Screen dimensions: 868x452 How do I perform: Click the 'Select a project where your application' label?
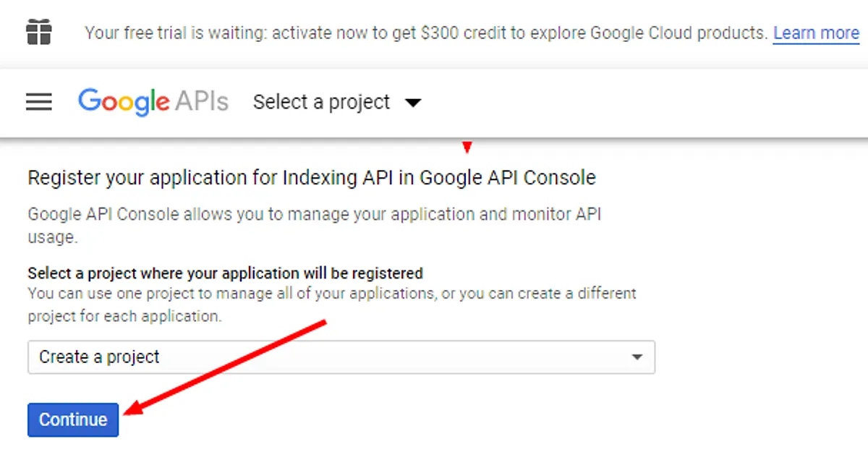224,273
